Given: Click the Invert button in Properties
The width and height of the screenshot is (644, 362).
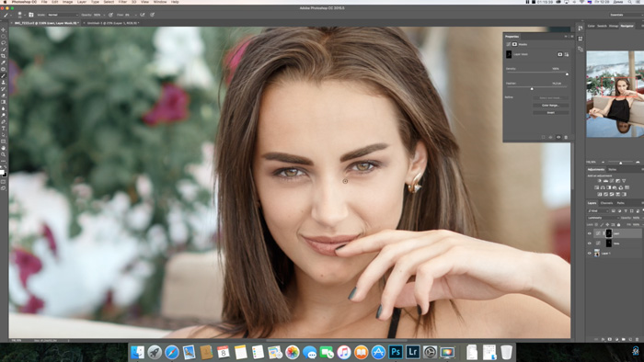Looking at the screenshot, I should [551, 112].
